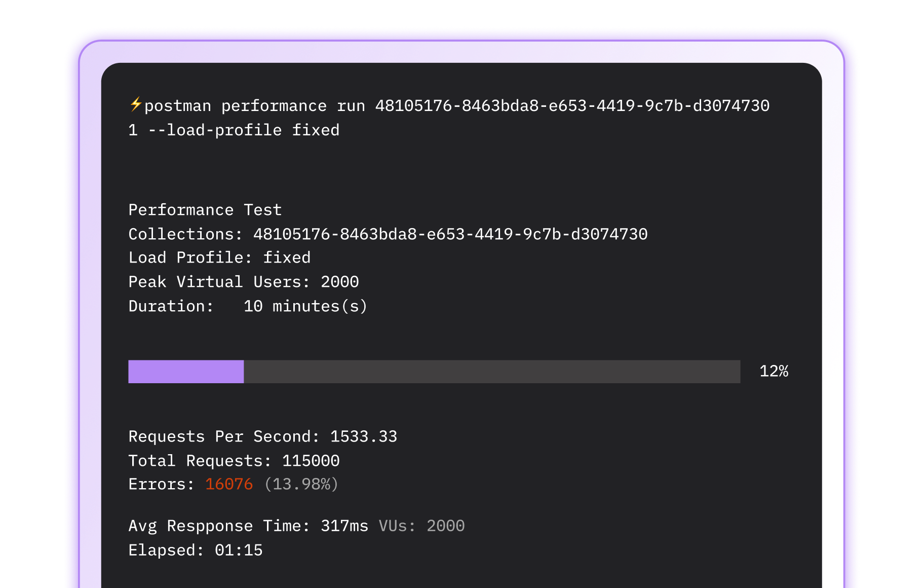Click the lightning bolt prompt icon
Screen dimensions: 924x588
point(135,104)
